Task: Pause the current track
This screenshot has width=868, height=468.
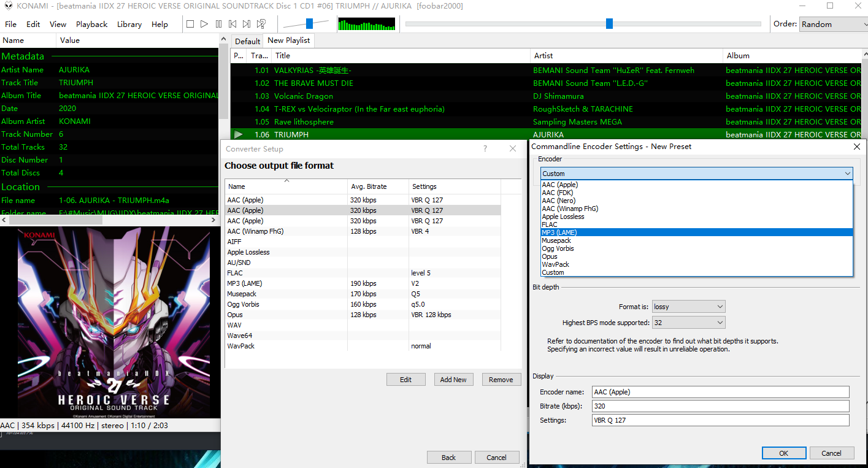Action: [x=218, y=24]
